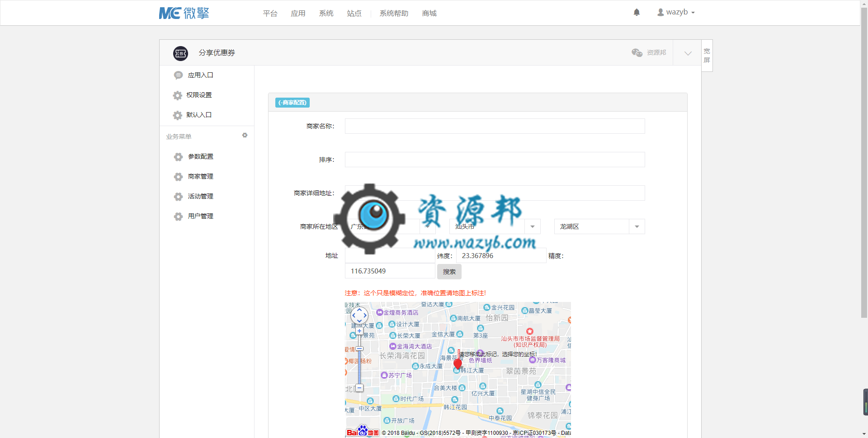
Task: Focus the 排序 input field
Action: pyautogui.click(x=495, y=160)
